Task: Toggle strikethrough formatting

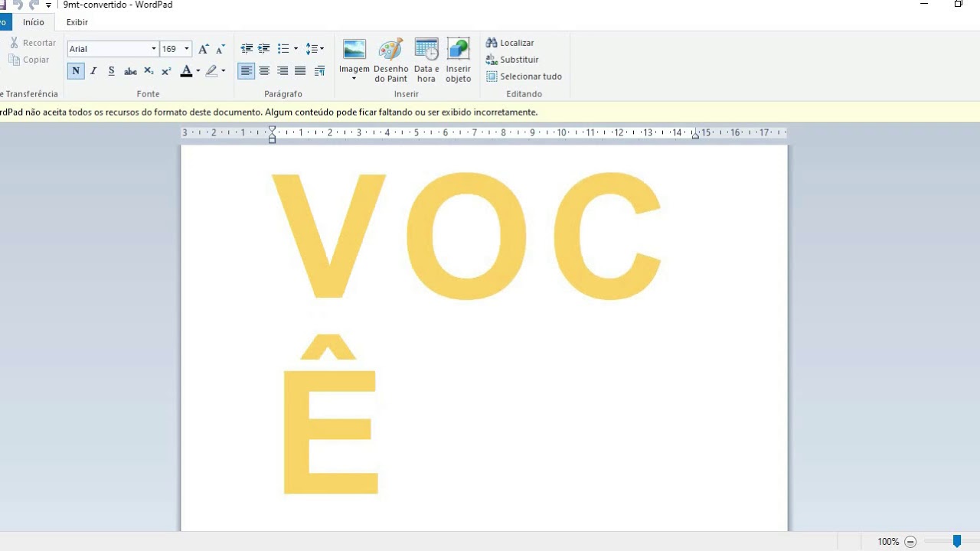Action: pos(130,71)
